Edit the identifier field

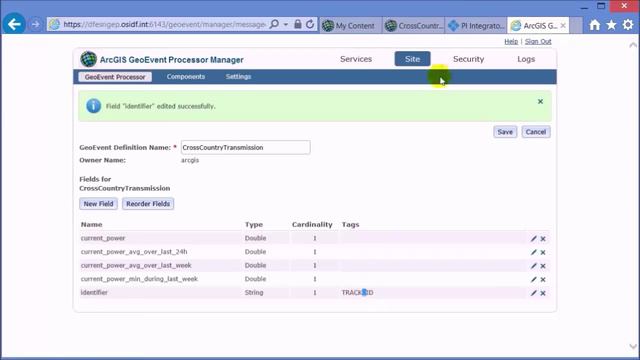click(533, 293)
